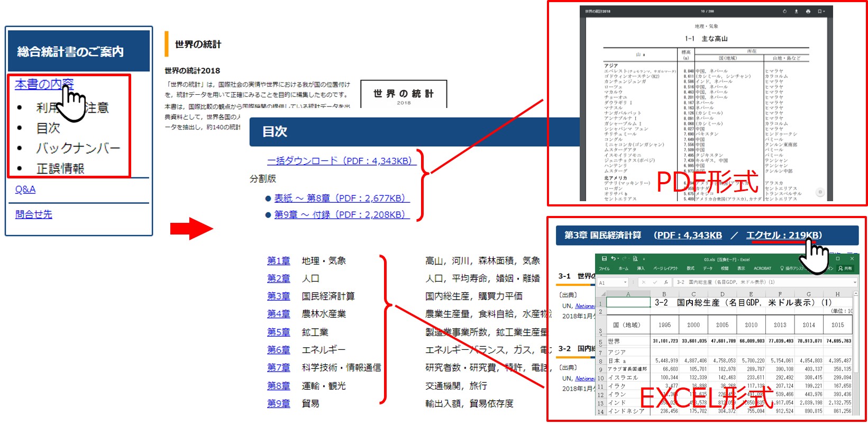Open the Excel データ tab
This screenshot has width=868, height=433.
coord(708,268)
